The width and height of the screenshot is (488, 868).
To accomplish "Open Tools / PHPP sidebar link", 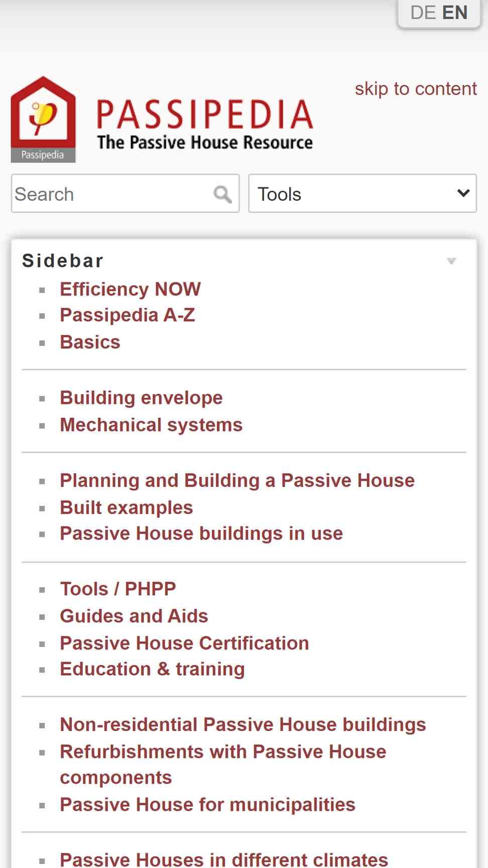I will click(118, 589).
